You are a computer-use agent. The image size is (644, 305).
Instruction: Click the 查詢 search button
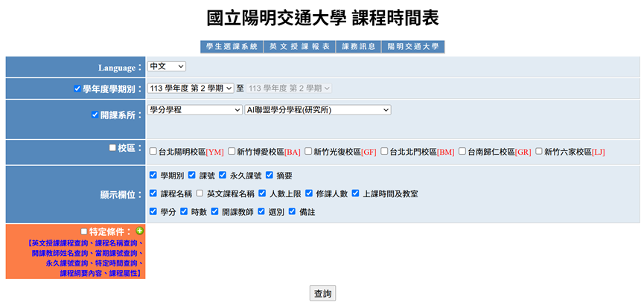tap(322, 294)
